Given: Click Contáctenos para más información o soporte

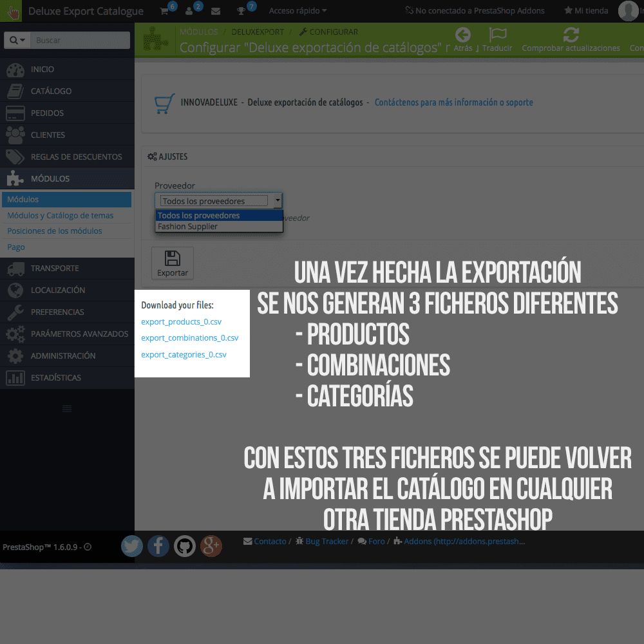Looking at the screenshot, I should click(453, 102).
